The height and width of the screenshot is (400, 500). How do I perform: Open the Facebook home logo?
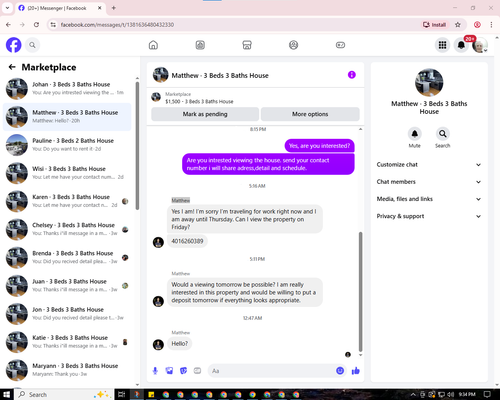[x=14, y=45]
